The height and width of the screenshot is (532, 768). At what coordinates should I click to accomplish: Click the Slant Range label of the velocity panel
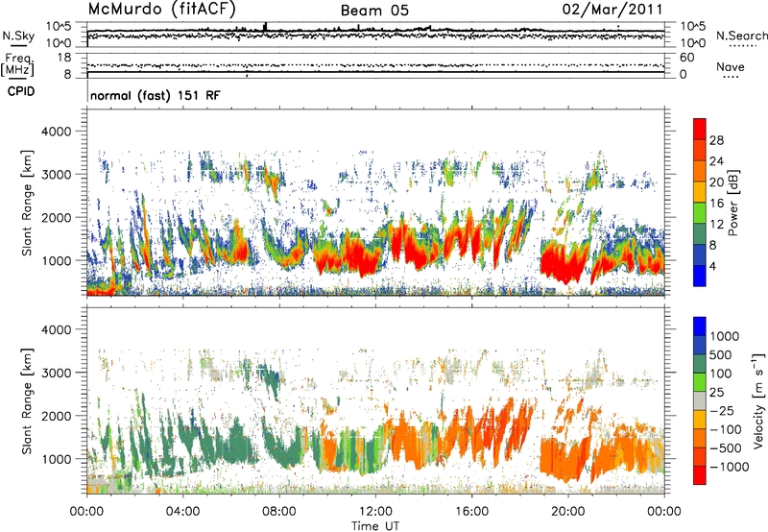pyautogui.click(x=27, y=400)
